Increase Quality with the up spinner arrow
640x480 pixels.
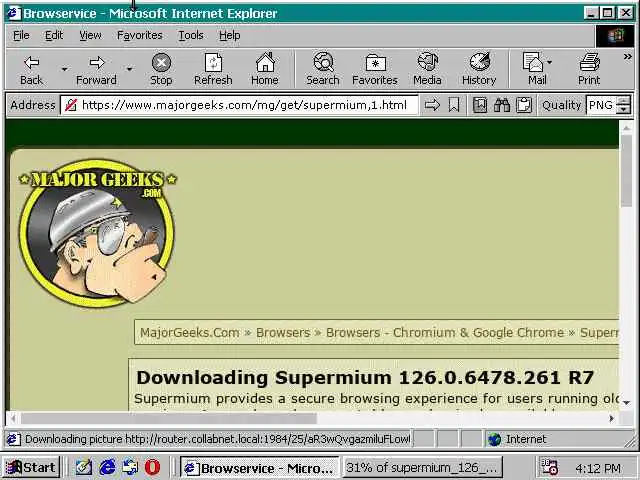coord(623,101)
